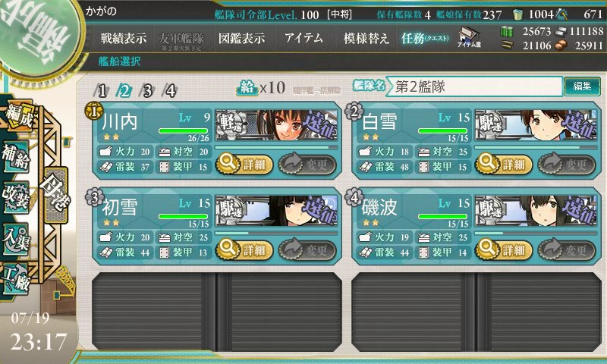The width and height of the screenshot is (607, 364).
Task: Open the アイテム屋 item shop icon
Action: tap(469, 37)
